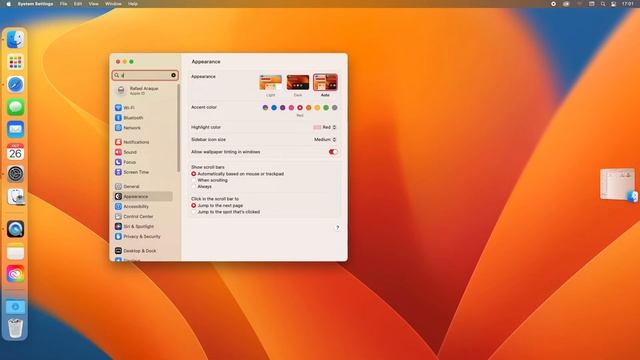
Task: Toggle wallpaper tinting in windows
Action: click(x=333, y=152)
